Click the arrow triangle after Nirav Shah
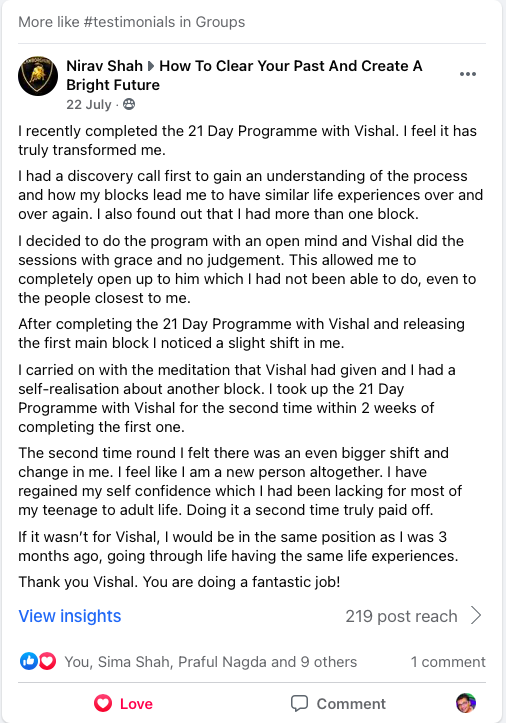This screenshot has width=506, height=723. (x=151, y=66)
